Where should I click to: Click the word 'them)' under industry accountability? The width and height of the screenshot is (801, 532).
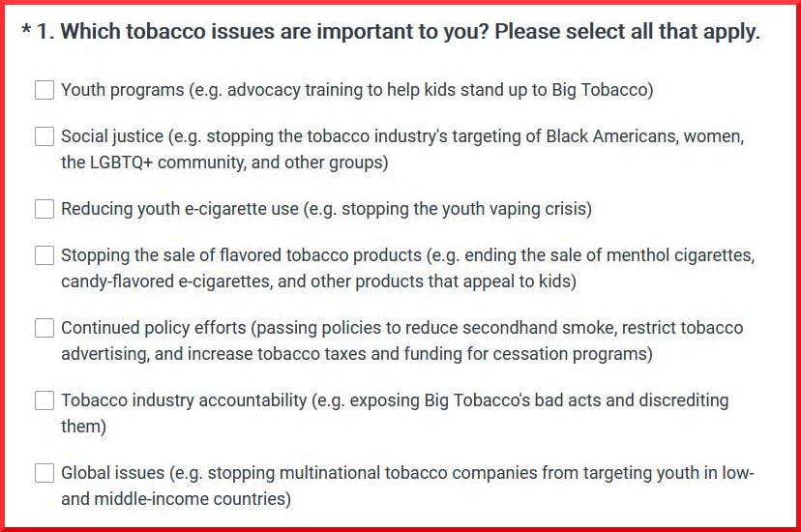[x=84, y=427]
